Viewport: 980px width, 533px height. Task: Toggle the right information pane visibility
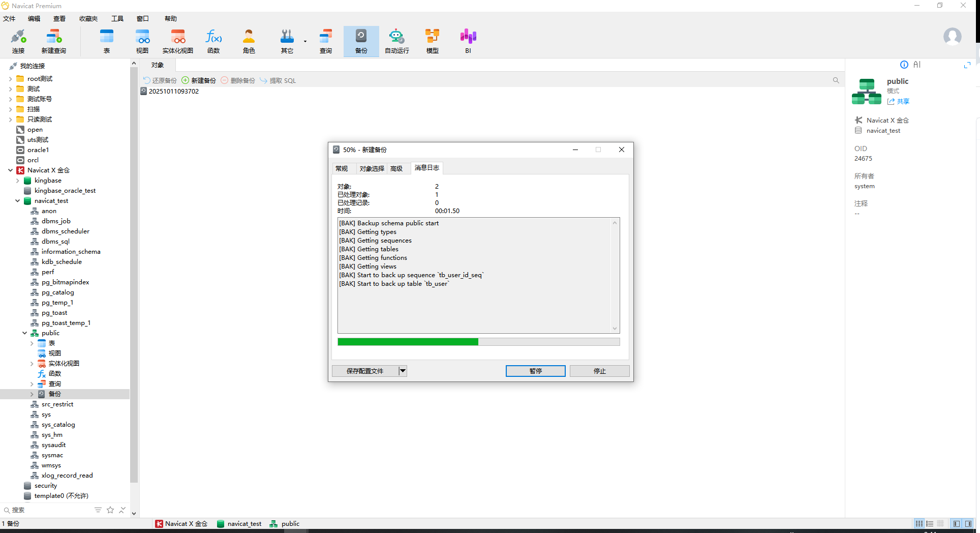point(968,523)
